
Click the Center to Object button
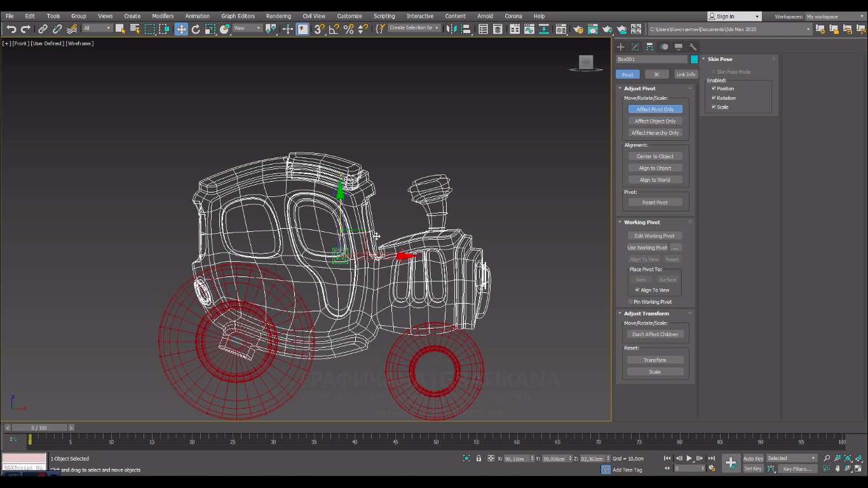tap(655, 156)
